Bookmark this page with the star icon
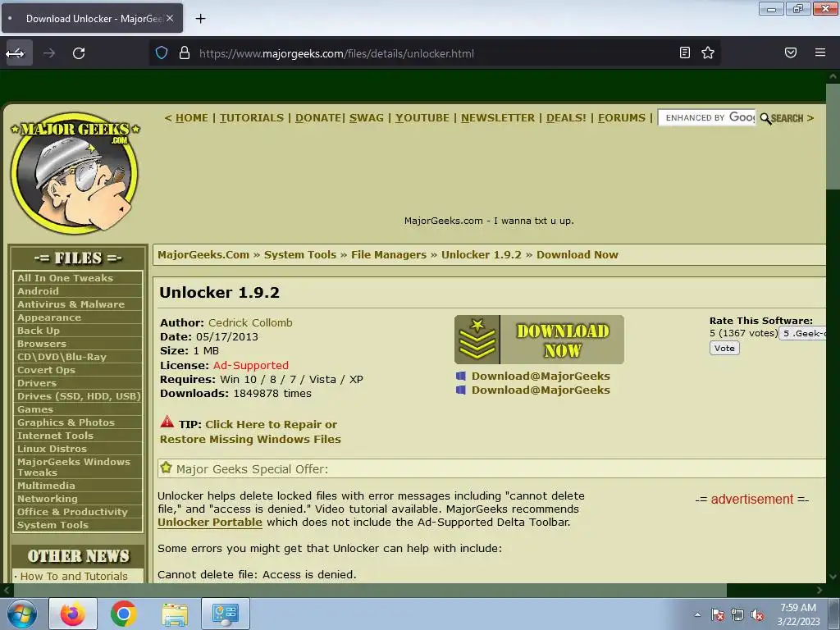Screen dimensions: 840x630 708,52
